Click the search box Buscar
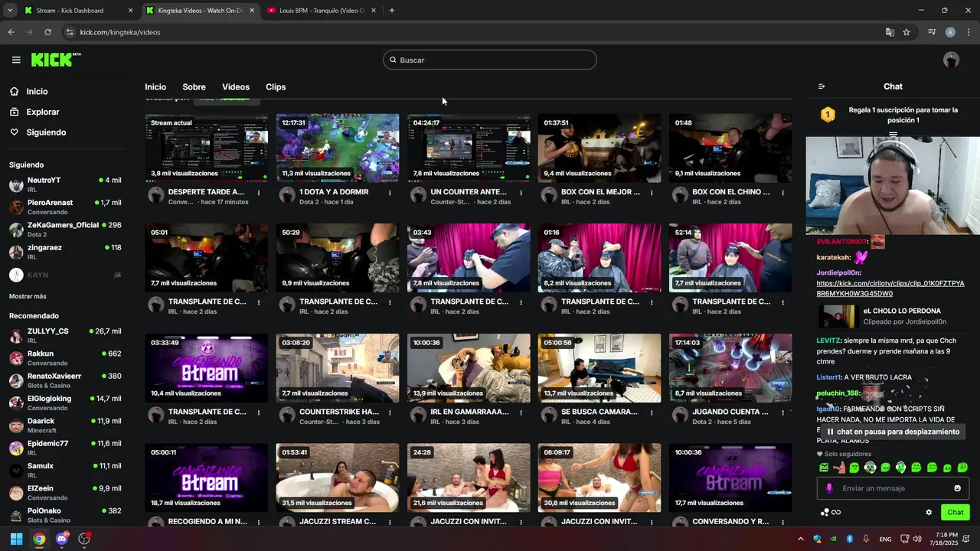The height and width of the screenshot is (551, 980). tap(490, 60)
